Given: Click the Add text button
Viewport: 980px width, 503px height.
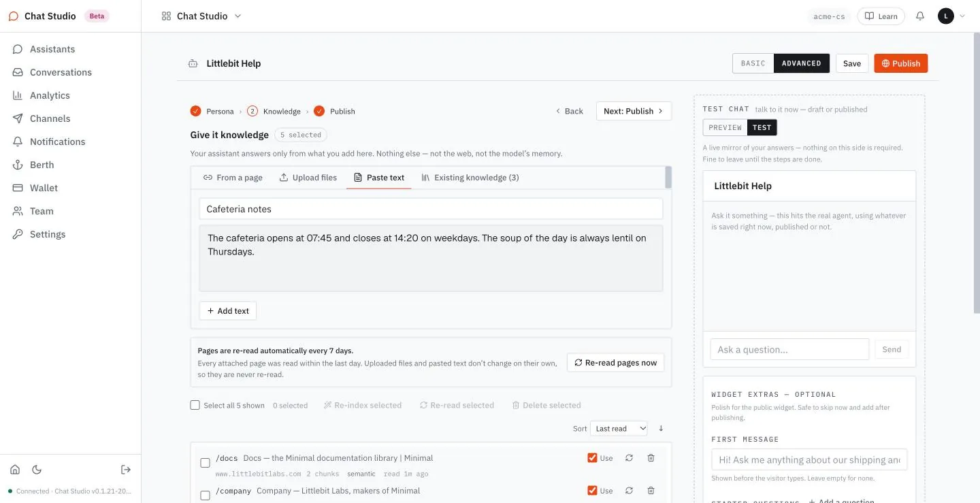Looking at the screenshot, I should click(228, 311).
